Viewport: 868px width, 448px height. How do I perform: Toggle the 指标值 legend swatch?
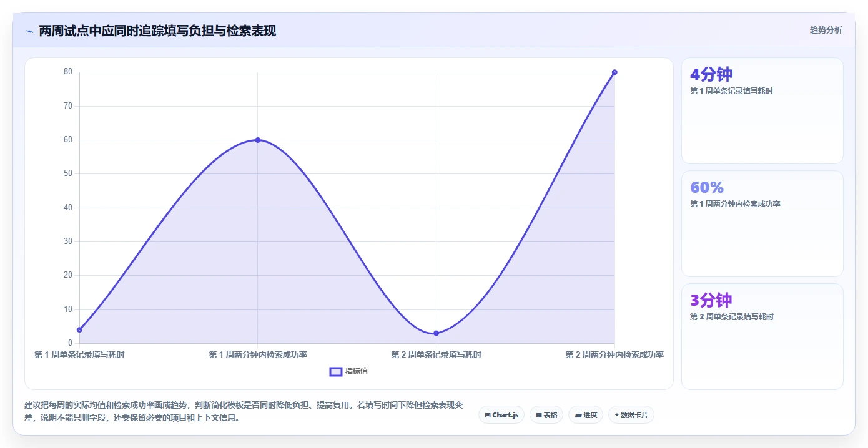tap(335, 371)
